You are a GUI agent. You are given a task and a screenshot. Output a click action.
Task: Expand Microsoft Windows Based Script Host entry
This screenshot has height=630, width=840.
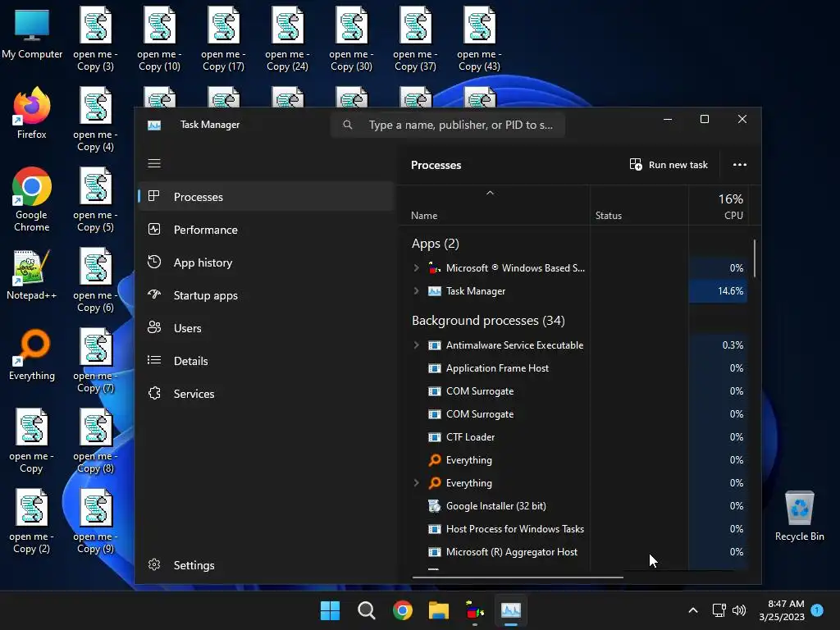pyautogui.click(x=416, y=268)
